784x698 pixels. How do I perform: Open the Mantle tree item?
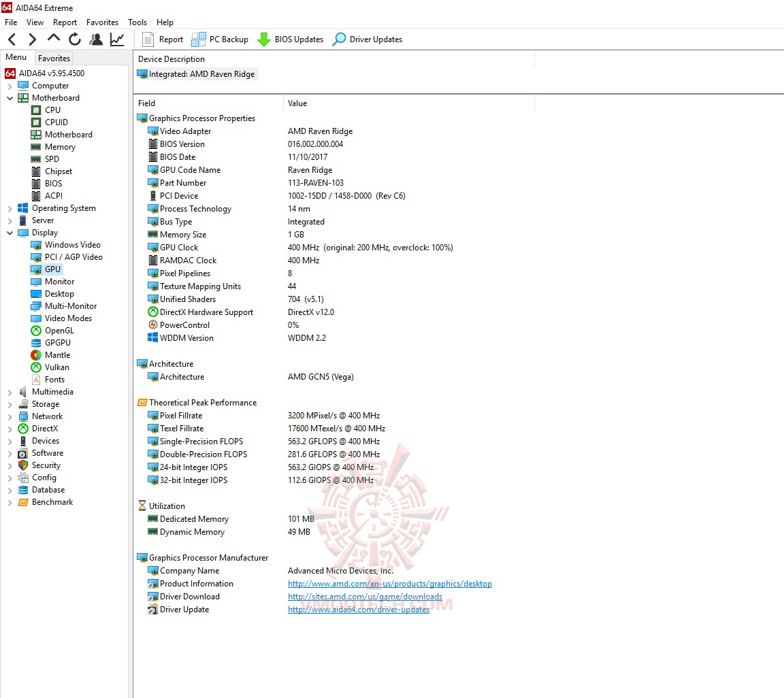[51, 355]
